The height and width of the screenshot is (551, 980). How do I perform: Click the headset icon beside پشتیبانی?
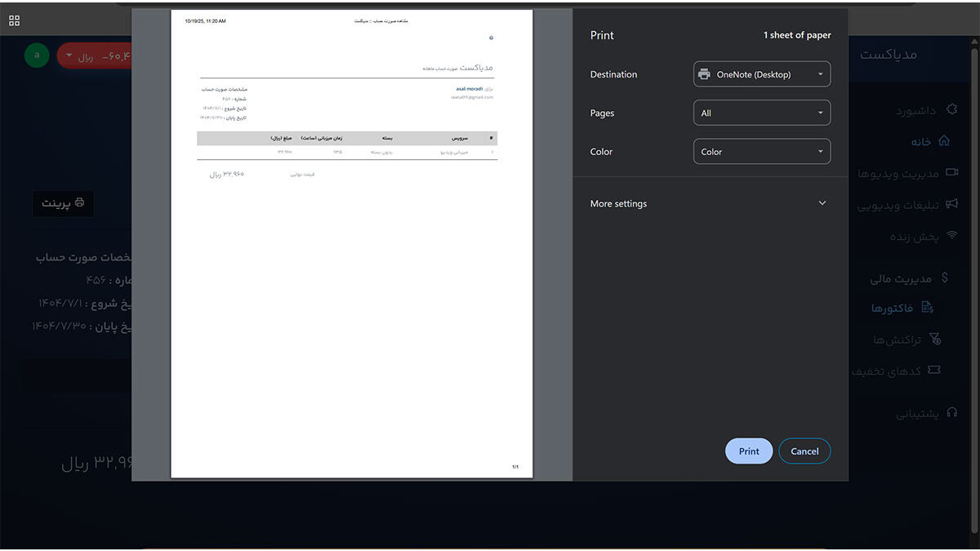click(951, 413)
